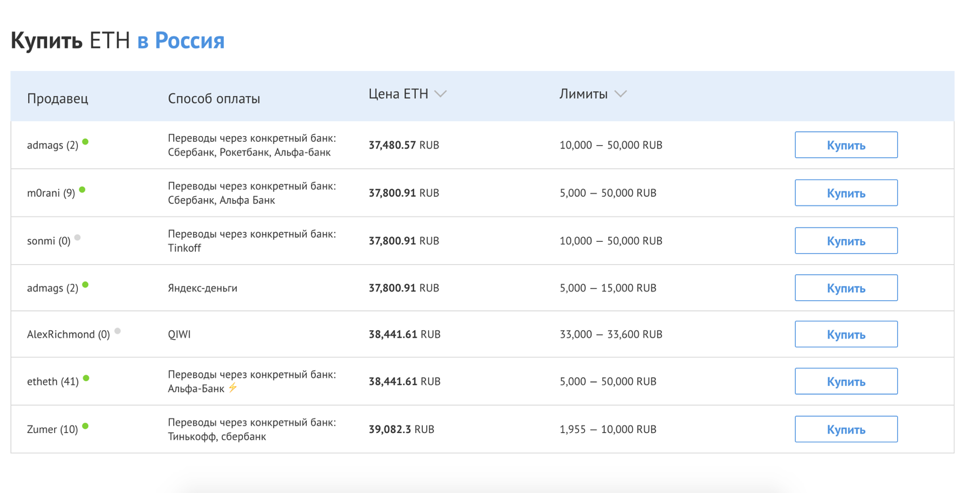The image size is (973, 493).
Task: Click green status dot beside etheth seller
Action: pyautogui.click(x=86, y=379)
